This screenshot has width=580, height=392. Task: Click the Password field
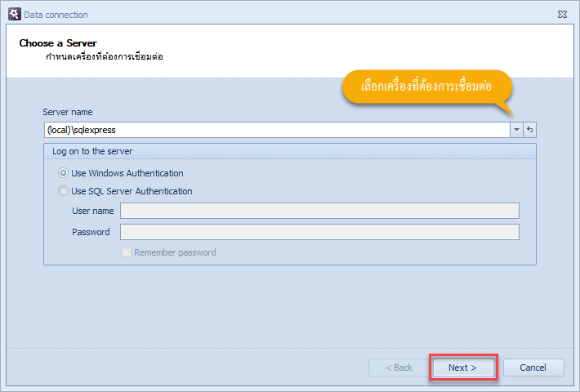319,232
